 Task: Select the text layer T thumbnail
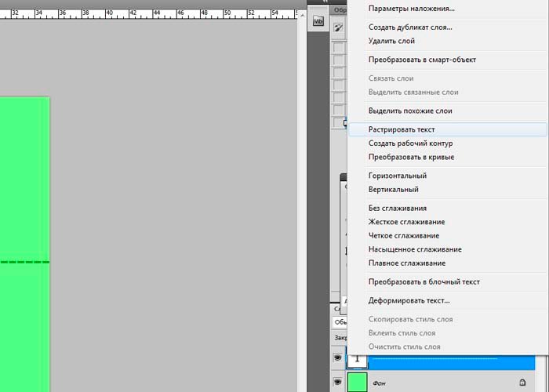click(357, 361)
